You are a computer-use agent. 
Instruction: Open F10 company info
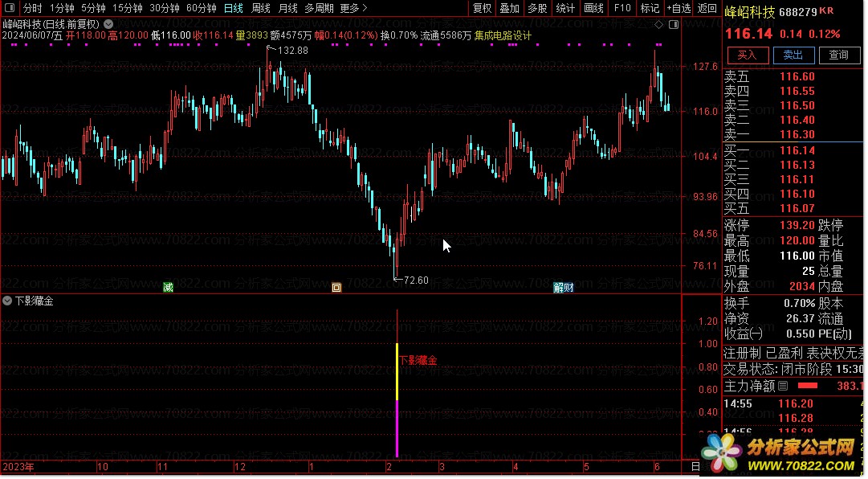622,8
